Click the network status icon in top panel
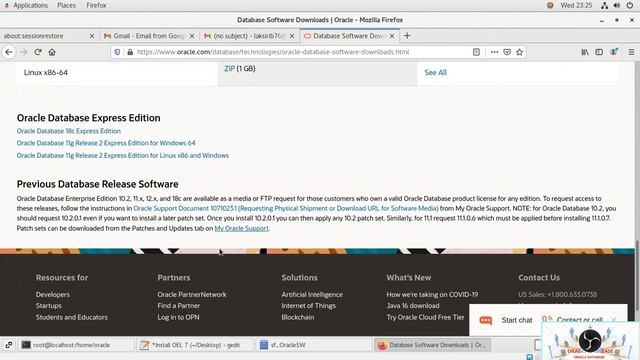 (604, 5)
